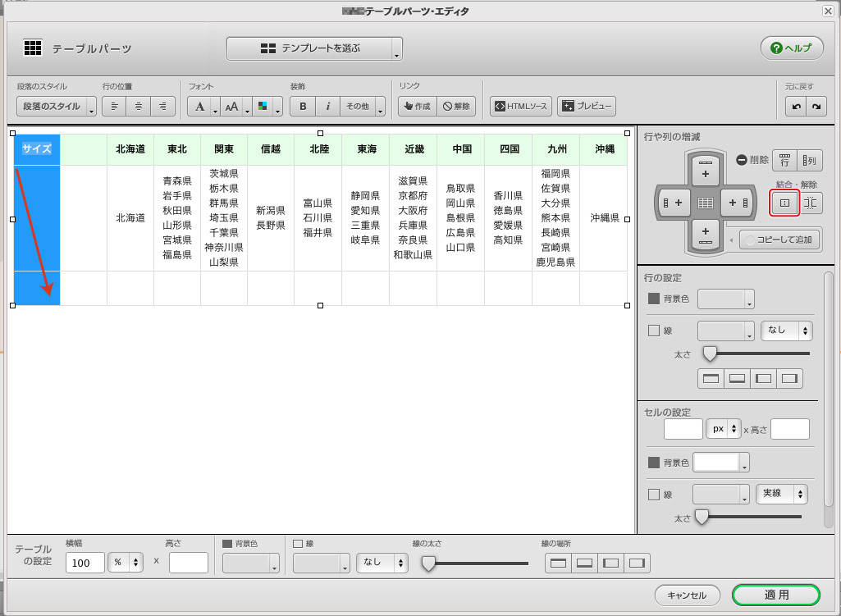This screenshot has height=616, width=841.
Task: Set row border to top edge
Action: [711, 378]
